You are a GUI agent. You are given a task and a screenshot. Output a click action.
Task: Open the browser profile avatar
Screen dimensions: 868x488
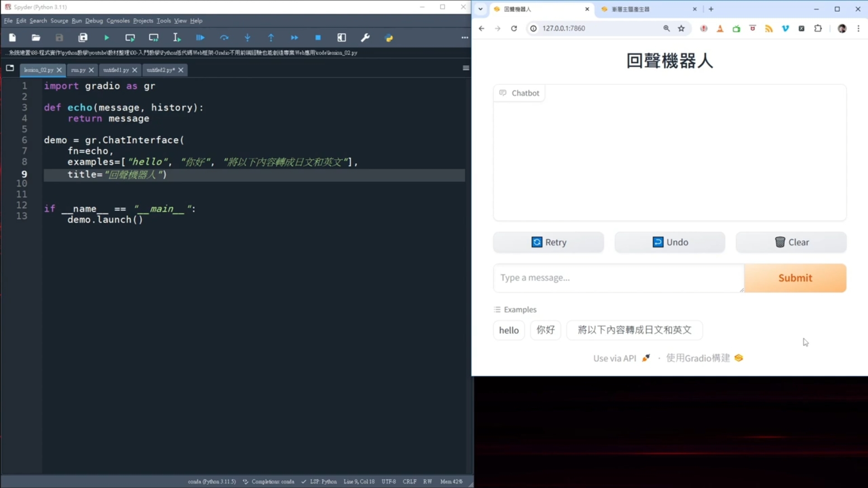842,28
